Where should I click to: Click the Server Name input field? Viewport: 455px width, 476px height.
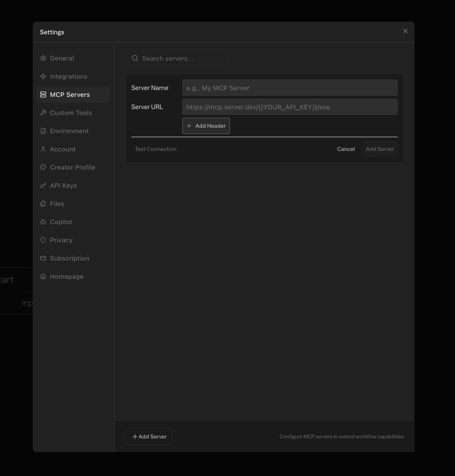point(290,88)
